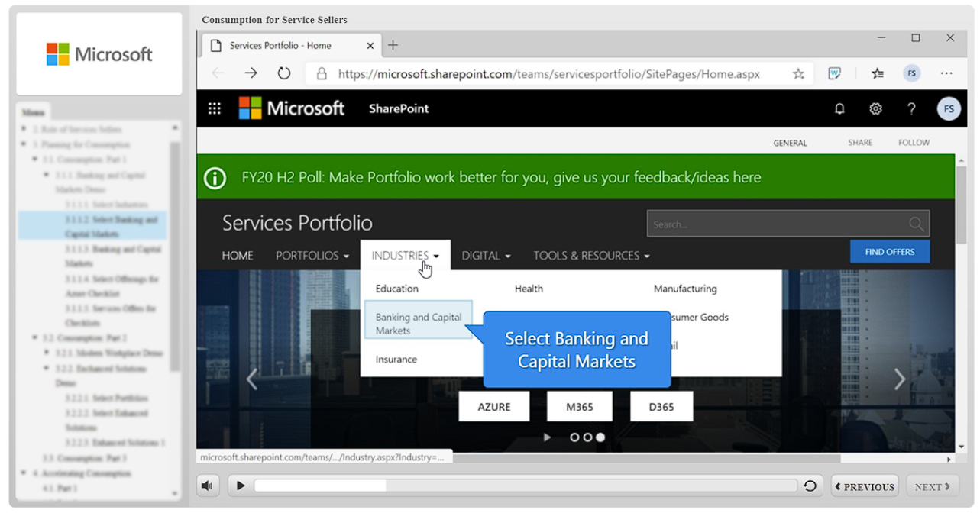Click the SharePoint help question mark
The width and height of the screenshot is (980, 513).
pos(911,108)
